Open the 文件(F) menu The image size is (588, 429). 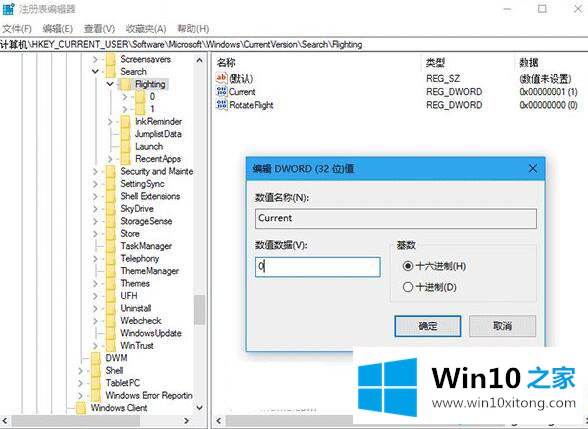click(16, 29)
